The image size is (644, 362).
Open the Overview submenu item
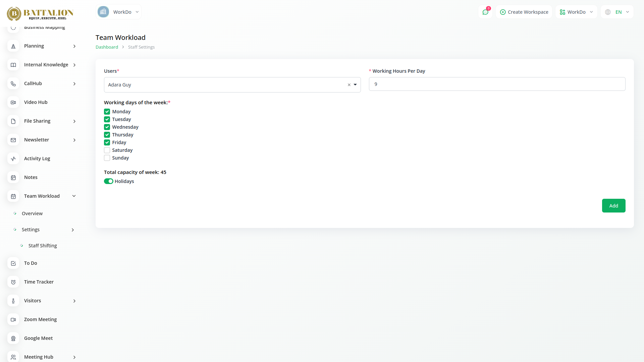tap(32, 214)
